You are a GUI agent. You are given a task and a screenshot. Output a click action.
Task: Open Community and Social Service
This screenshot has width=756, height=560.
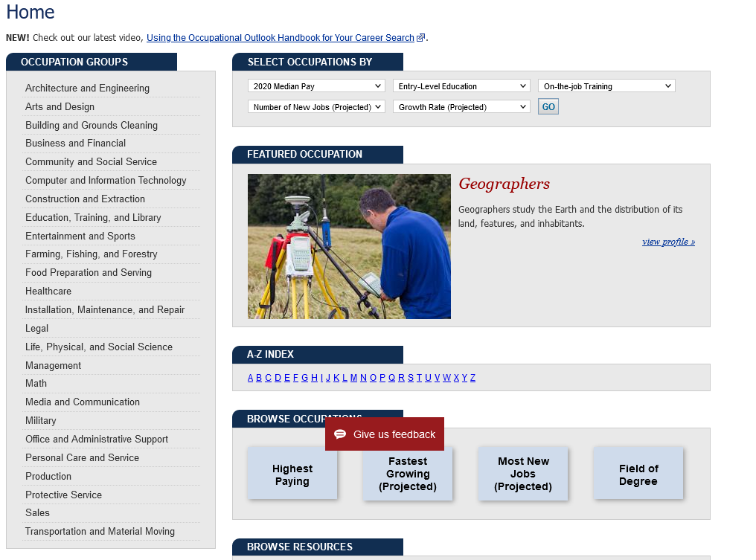(x=91, y=162)
